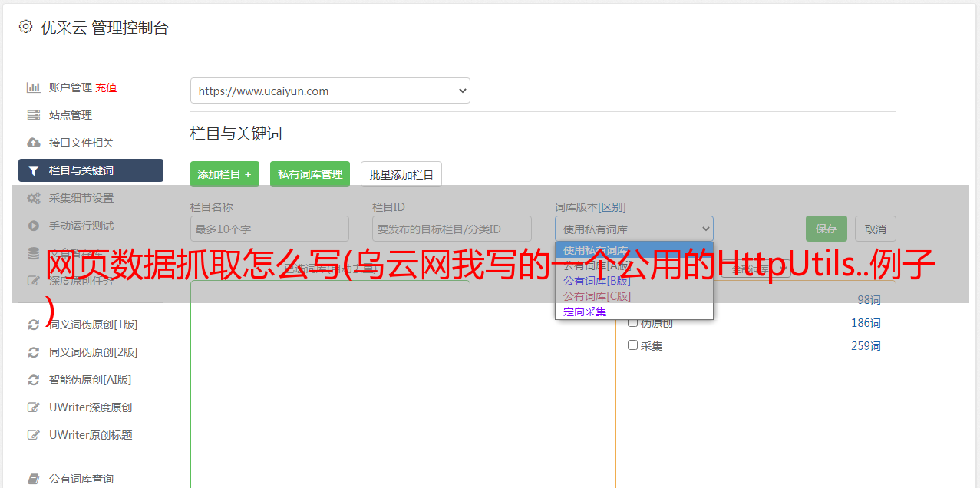Focus the 栏目名称 input field
This screenshot has height=488, width=980.
click(x=269, y=229)
